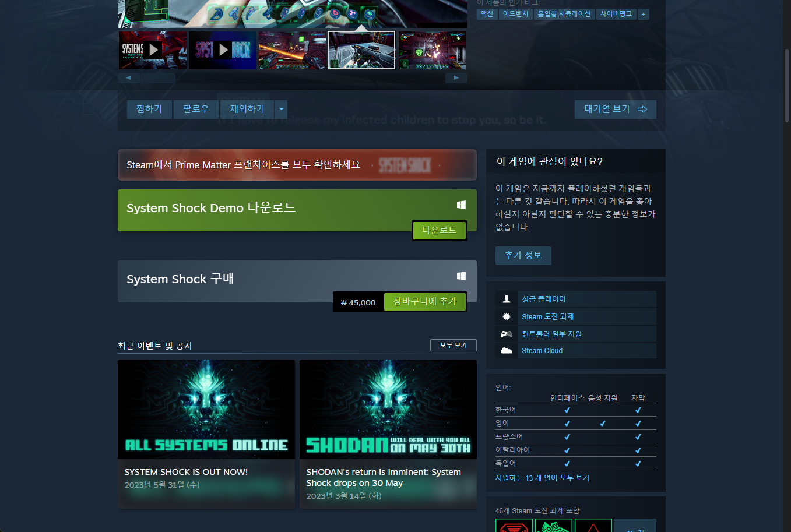Click the 영어 음성 지원 checkmark
The width and height of the screenshot is (791, 532).
tap(603, 424)
